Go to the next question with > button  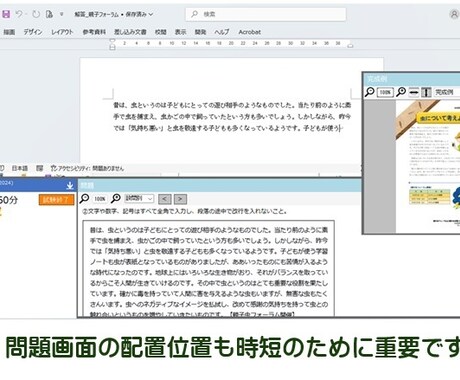180,199
